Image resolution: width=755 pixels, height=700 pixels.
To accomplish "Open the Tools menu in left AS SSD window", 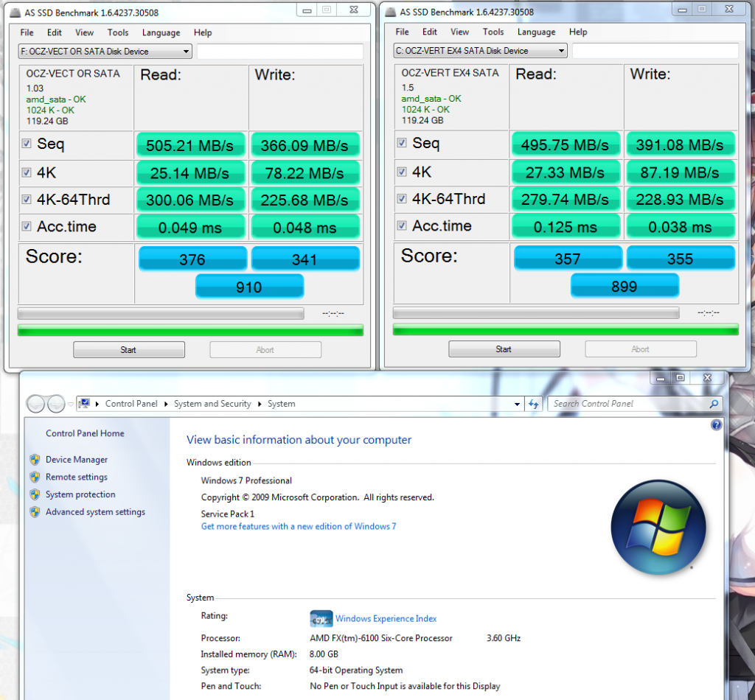I will click(117, 32).
